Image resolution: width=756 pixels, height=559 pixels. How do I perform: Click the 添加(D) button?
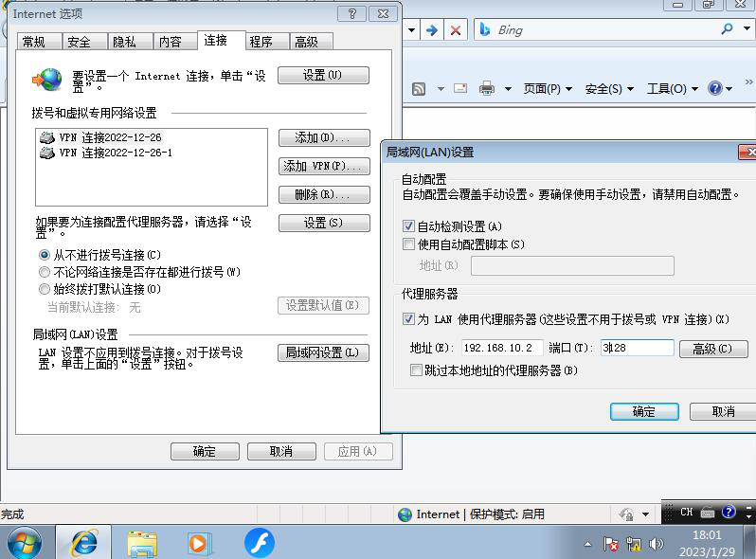324,138
